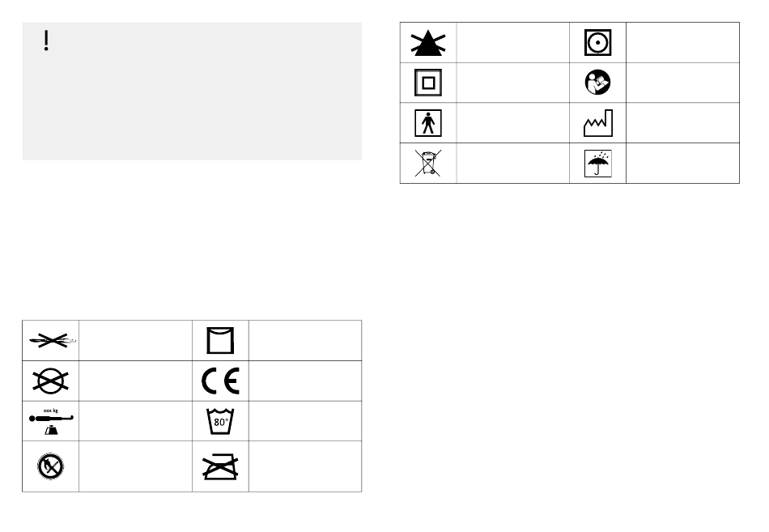Click the crossed-out circle no dry-clean symbol

click(50, 381)
